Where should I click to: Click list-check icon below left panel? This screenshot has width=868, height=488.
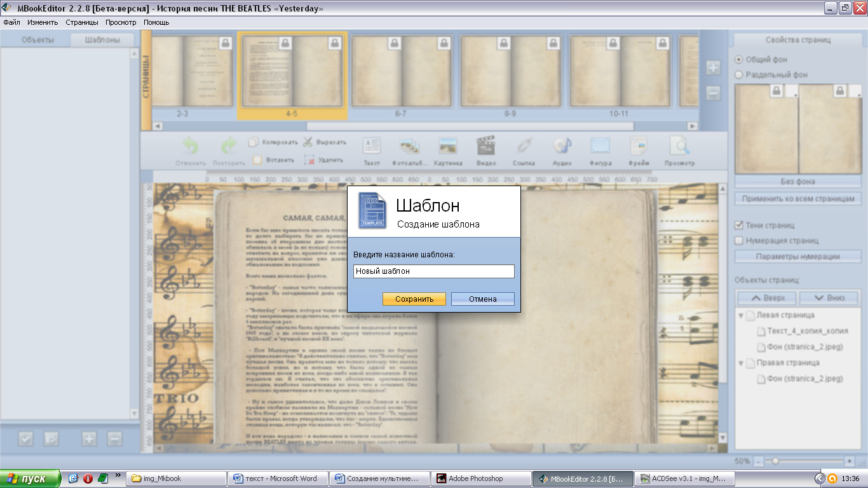tap(51, 438)
